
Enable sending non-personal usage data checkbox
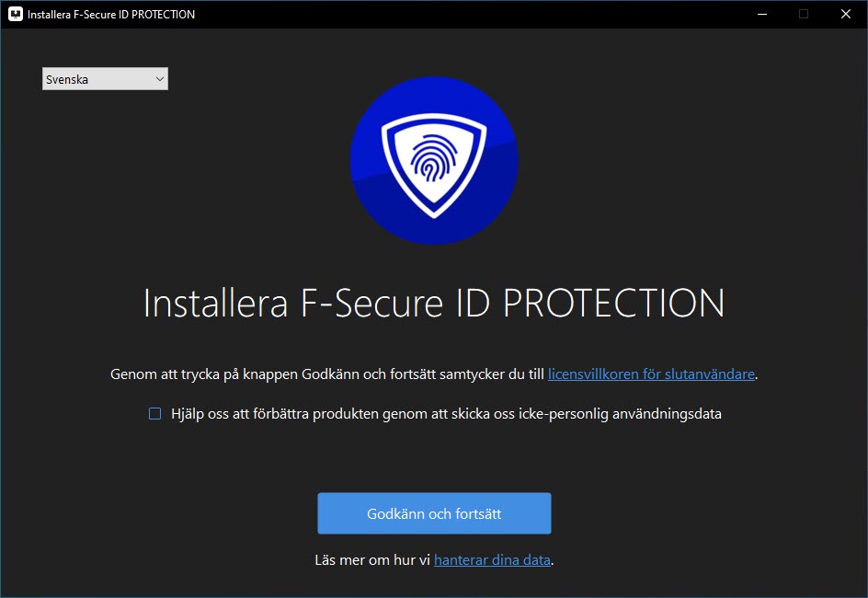point(155,414)
